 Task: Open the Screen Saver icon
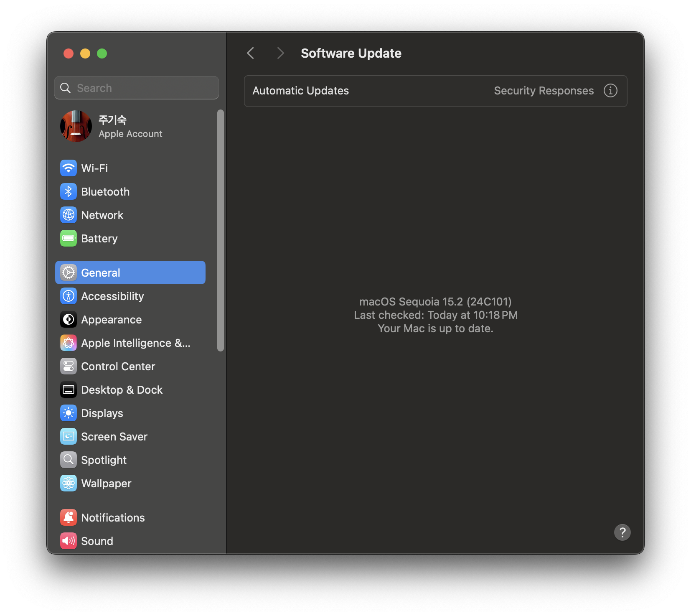[69, 436]
